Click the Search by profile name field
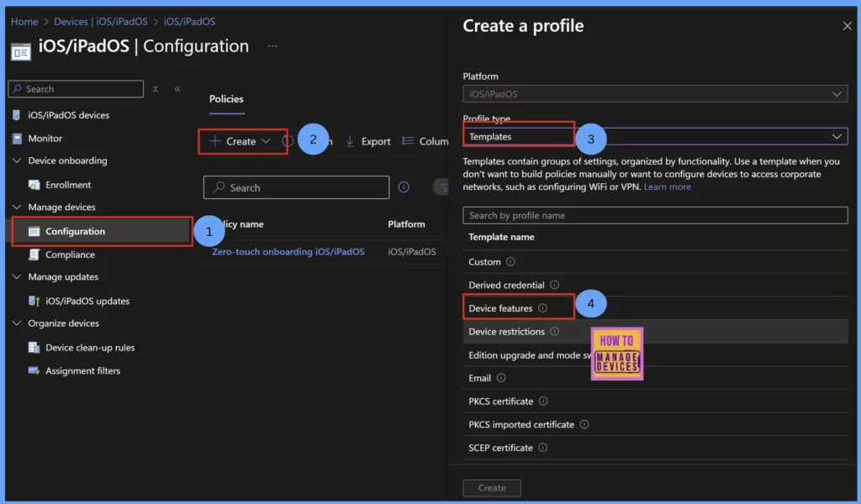This screenshot has height=504, width=861. click(655, 215)
